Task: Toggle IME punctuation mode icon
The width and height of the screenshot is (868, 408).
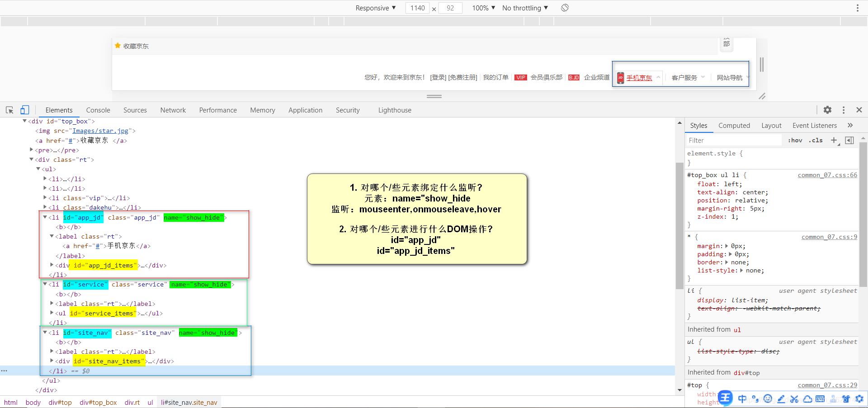Action: tap(755, 399)
